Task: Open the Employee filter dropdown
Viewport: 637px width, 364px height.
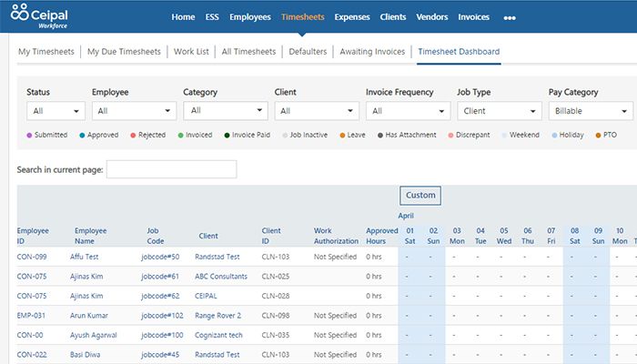Action: 134,111
